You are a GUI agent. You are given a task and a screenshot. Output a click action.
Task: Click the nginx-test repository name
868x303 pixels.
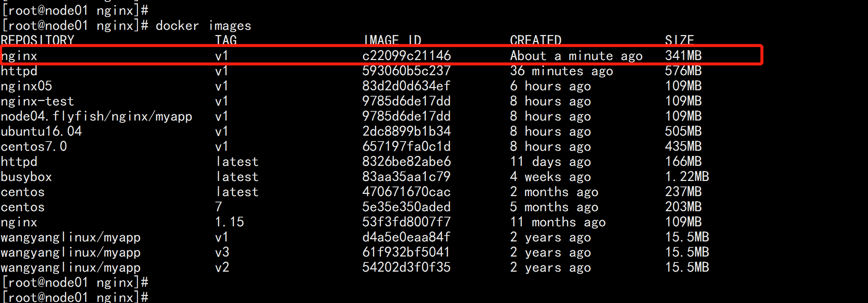[x=37, y=101]
